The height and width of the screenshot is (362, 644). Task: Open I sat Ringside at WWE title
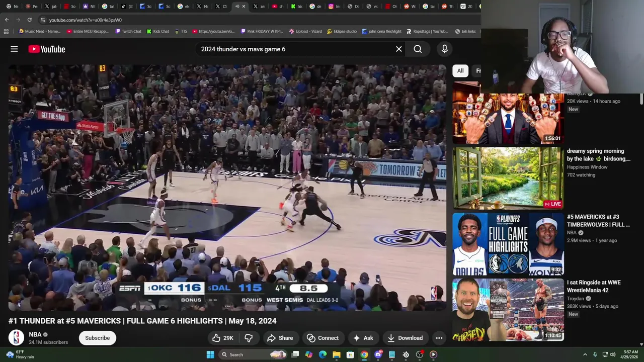point(594,287)
